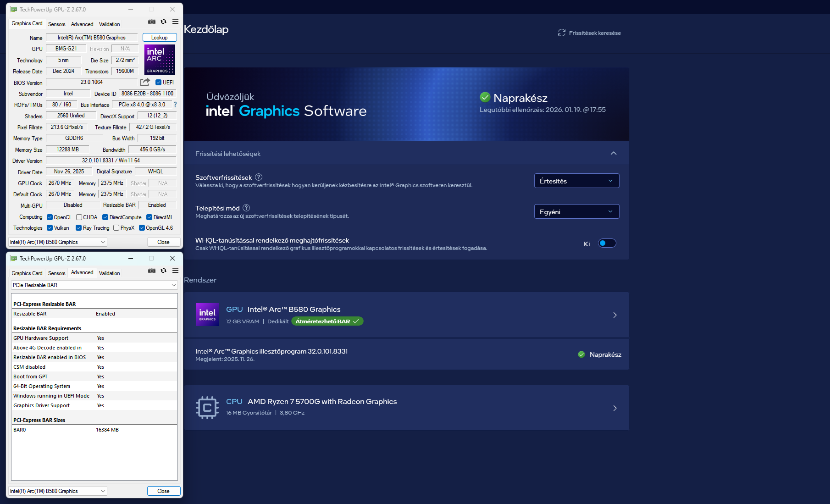
Task: Click the BAR0 size value 16384 MB
Action: tap(107, 430)
